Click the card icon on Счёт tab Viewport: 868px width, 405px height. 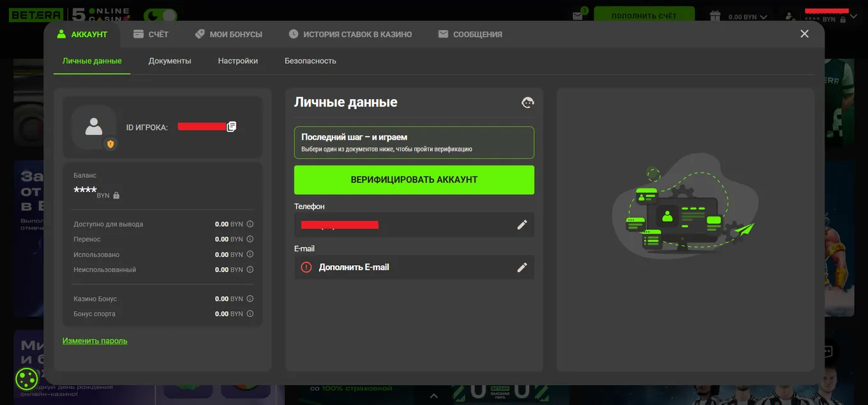point(138,34)
